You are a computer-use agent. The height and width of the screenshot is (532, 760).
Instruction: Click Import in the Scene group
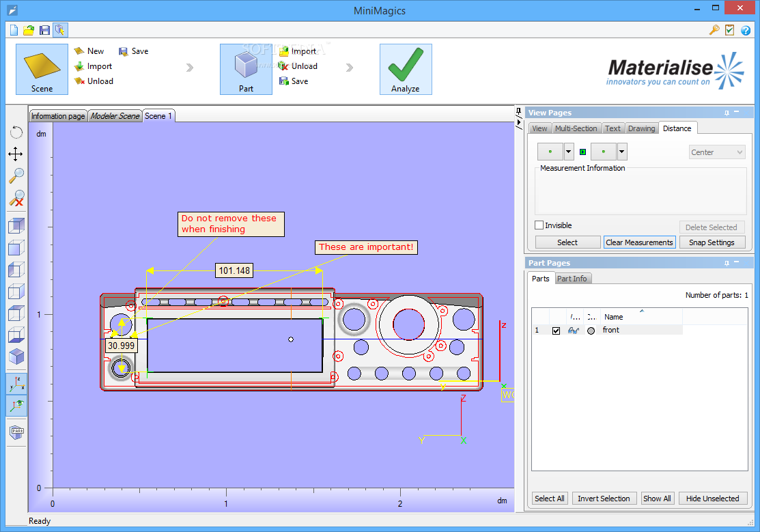point(93,66)
